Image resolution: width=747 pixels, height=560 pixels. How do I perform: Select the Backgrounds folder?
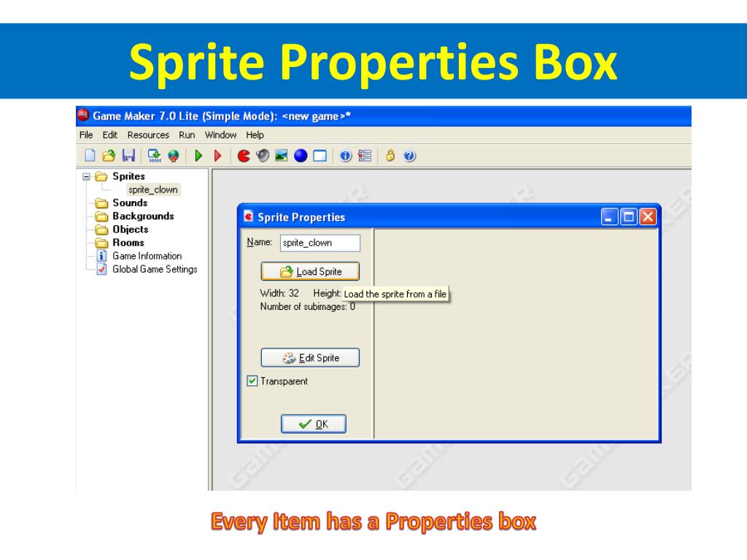click(x=143, y=216)
